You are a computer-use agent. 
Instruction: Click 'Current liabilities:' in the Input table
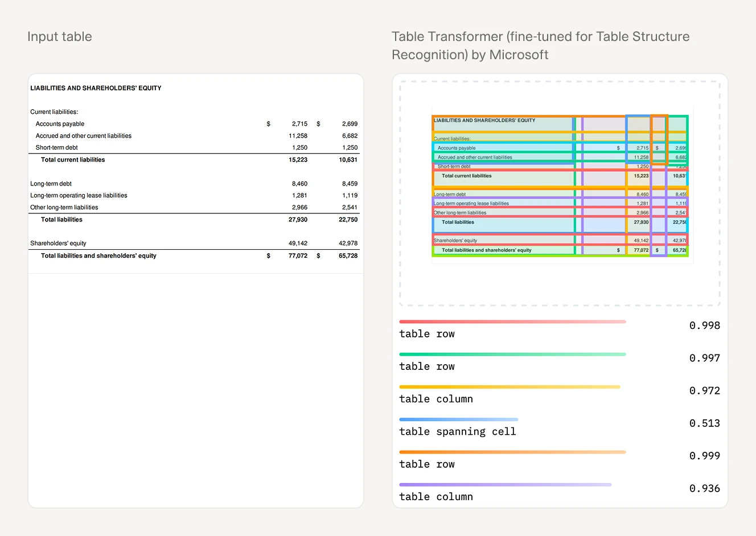[x=54, y=112]
